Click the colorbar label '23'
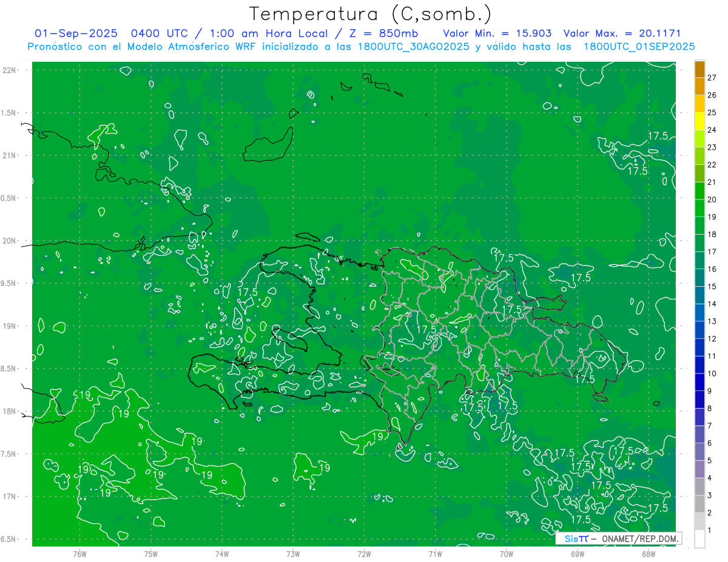Screen dimensions: 728x562 point(712,147)
